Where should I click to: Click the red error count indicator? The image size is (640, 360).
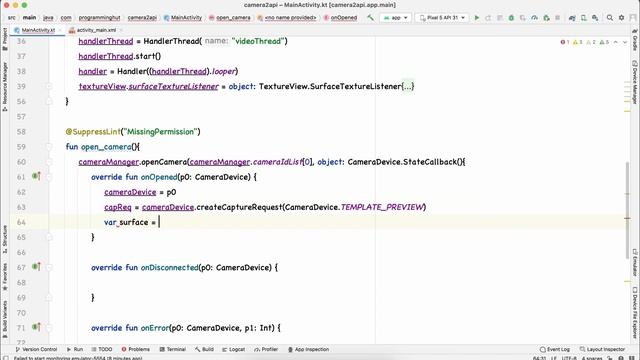(x=565, y=42)
